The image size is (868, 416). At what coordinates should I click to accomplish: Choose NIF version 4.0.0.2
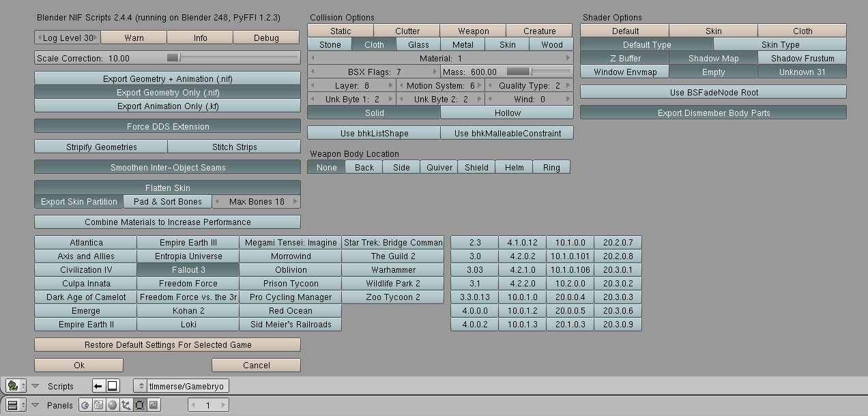(x=474, y=324)
